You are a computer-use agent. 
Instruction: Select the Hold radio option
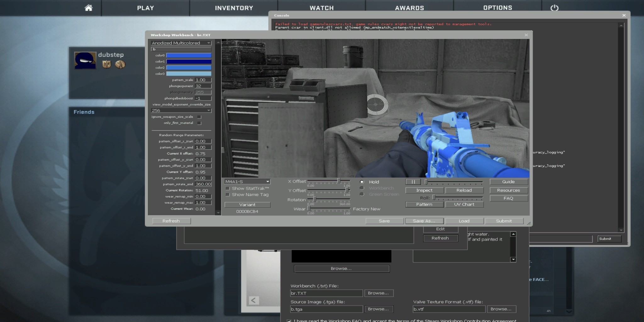(362, 182)
